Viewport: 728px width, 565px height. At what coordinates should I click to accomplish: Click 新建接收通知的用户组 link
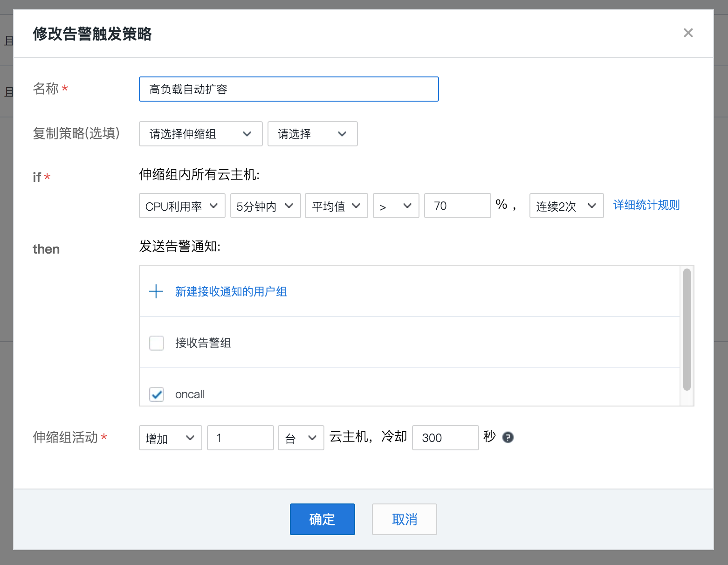click(231, 292)
